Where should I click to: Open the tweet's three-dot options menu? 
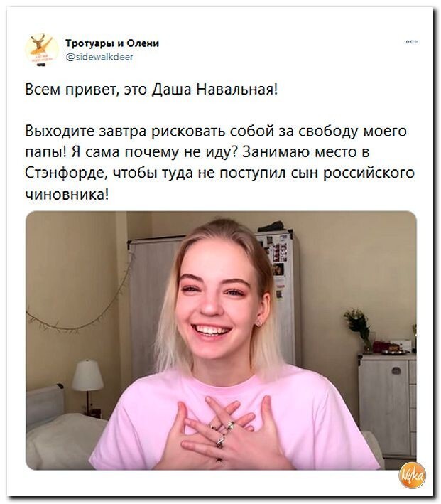point(411,42)
